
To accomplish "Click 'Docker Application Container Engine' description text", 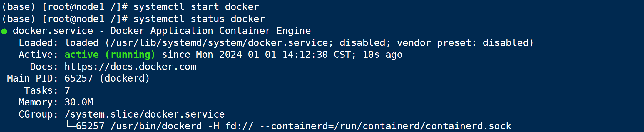I will [x=210, y=31].
